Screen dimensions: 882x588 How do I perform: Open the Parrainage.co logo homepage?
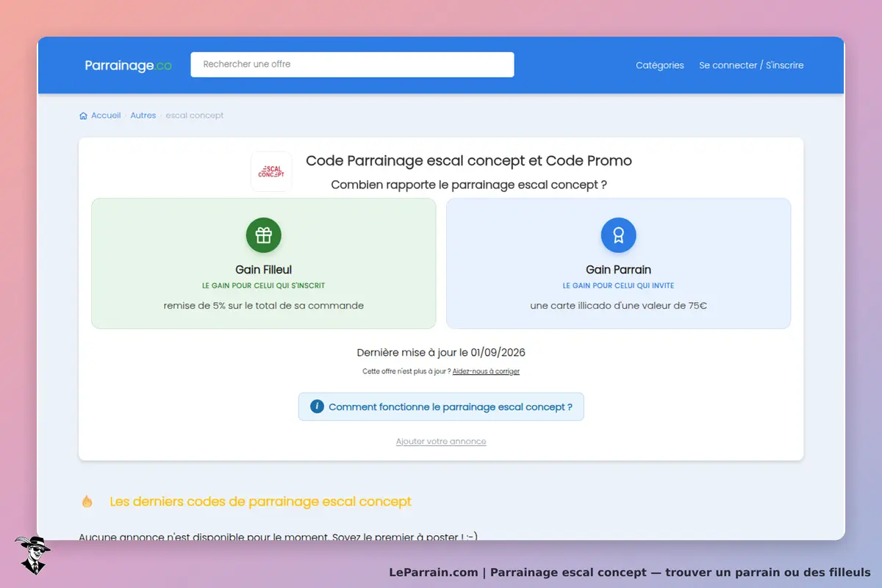128,65
